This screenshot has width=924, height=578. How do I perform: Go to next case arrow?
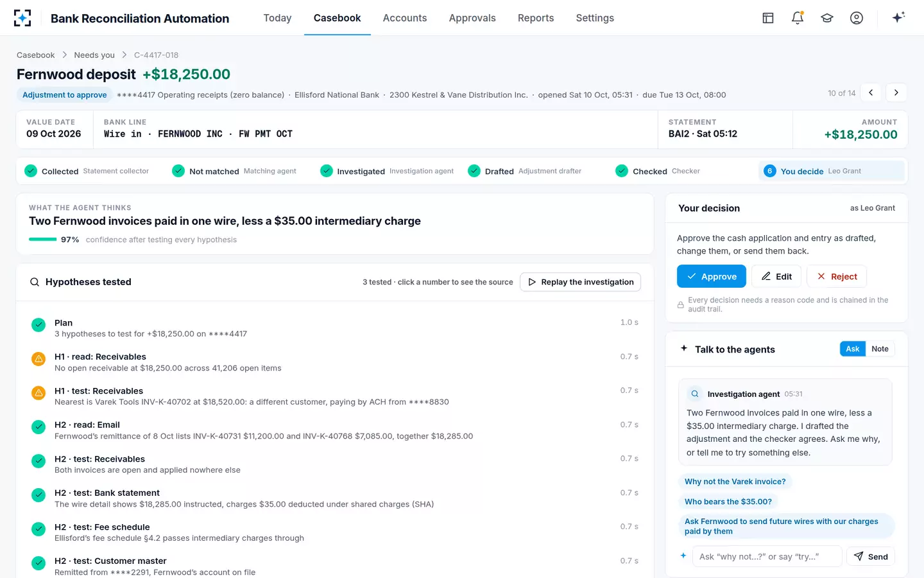tap(896, 92)
